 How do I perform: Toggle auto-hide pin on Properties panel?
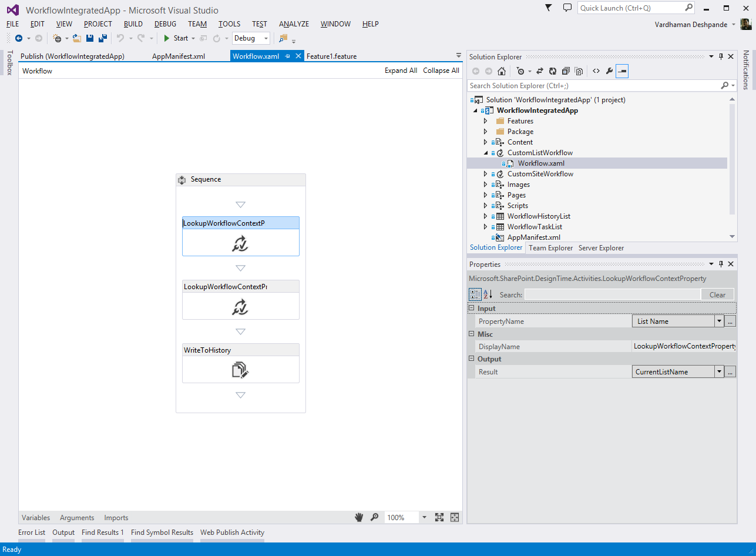(x=721, y=264)
